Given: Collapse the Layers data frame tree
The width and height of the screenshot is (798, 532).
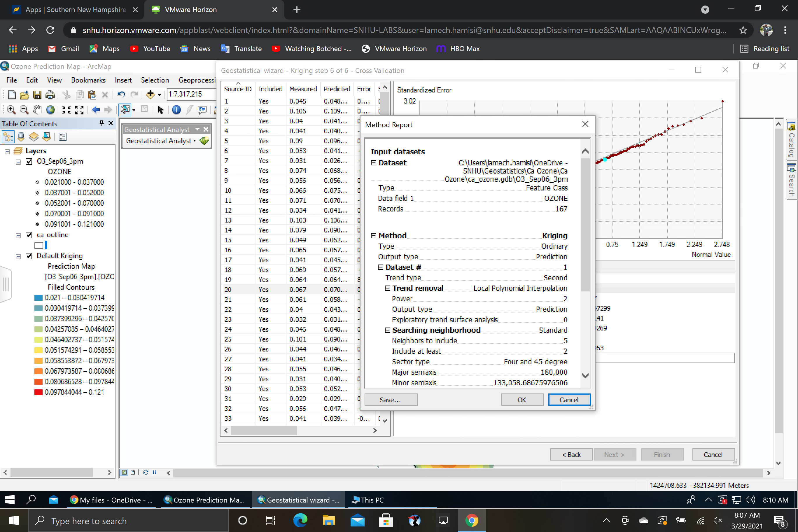Looking at the screenshot, I should point(7,151).
